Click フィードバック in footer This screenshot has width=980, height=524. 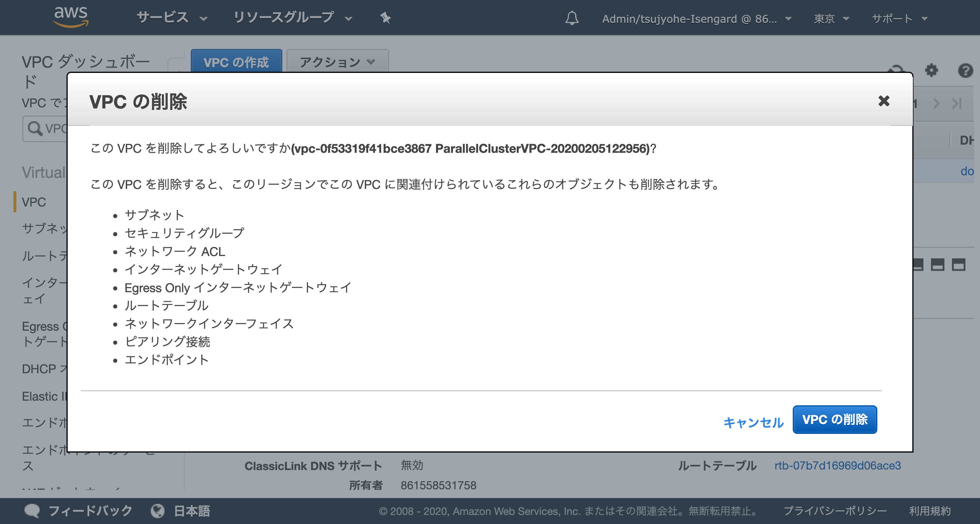click(90, 511)
